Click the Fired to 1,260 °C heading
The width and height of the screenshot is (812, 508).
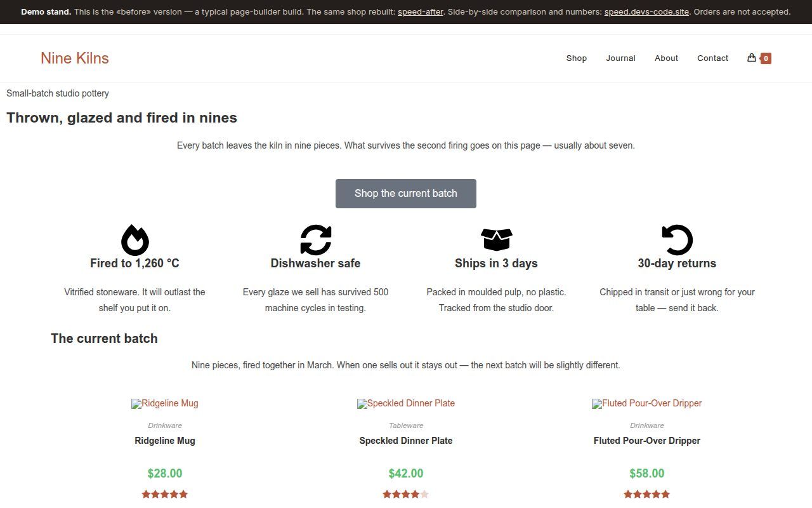click(x=135, y=264)
